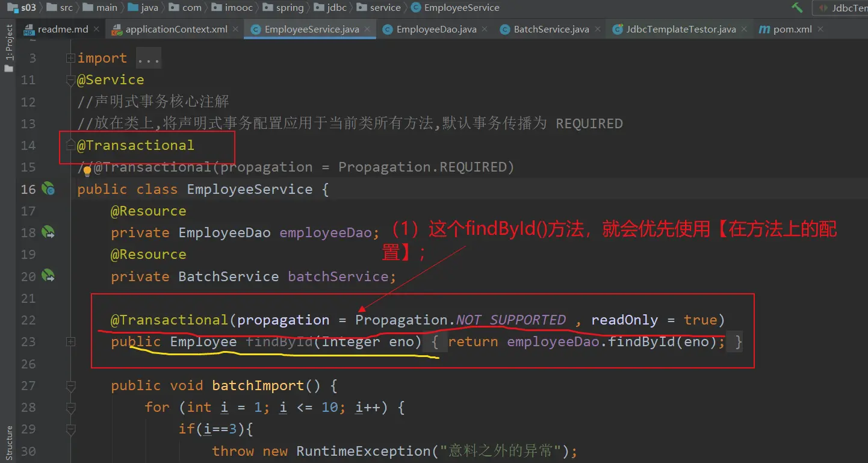Collapse the batchImport method fold at line 27
Viewport: 868px width, 463px height.
(x=70, y=385)
